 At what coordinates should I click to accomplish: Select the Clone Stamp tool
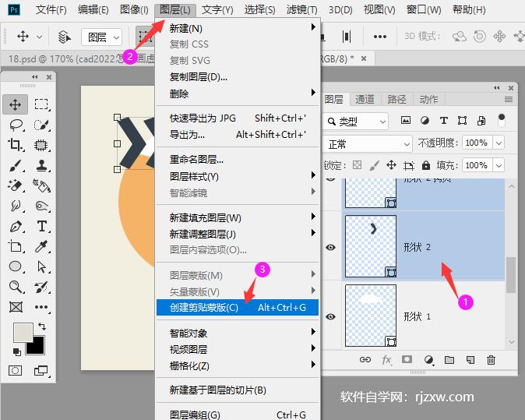41,165
